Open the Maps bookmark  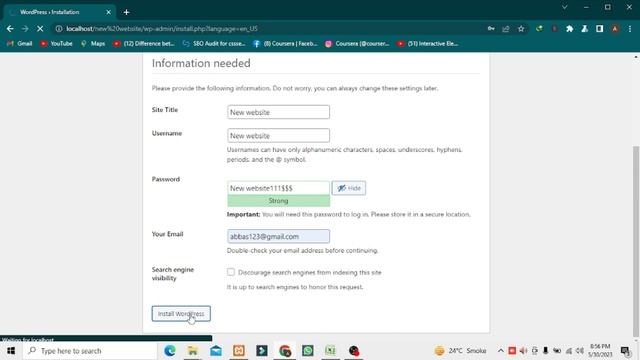[x=93, y=43]
